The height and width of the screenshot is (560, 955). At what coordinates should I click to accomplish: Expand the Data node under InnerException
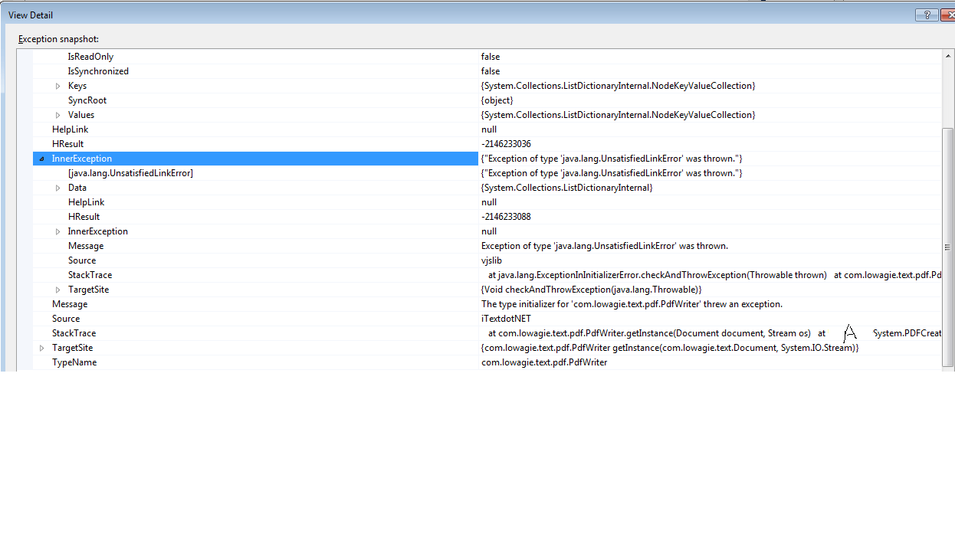[x=58, y=187]
